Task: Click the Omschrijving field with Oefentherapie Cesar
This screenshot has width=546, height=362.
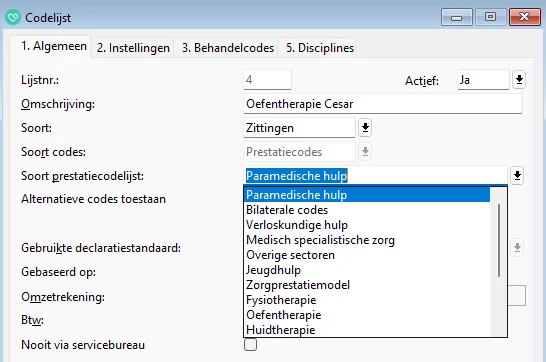Action: tap(383, 104)
